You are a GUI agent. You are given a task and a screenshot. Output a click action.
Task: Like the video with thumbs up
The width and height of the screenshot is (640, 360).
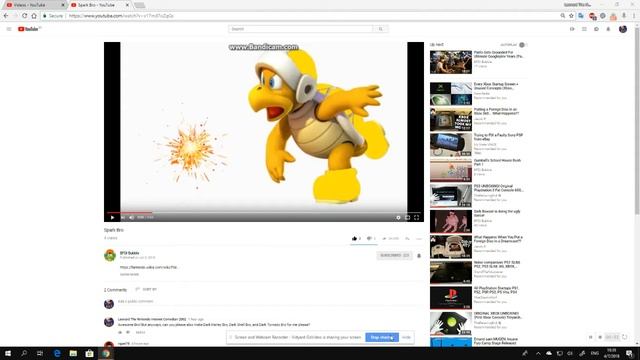click(x=354, y=238)
